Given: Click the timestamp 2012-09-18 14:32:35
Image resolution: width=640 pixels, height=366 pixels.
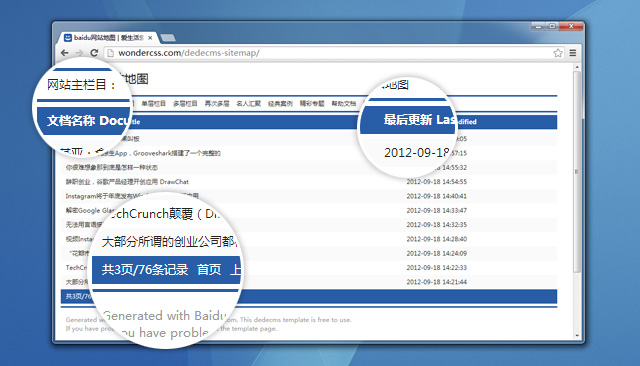Looking at the screenshot, I should 436,225.
